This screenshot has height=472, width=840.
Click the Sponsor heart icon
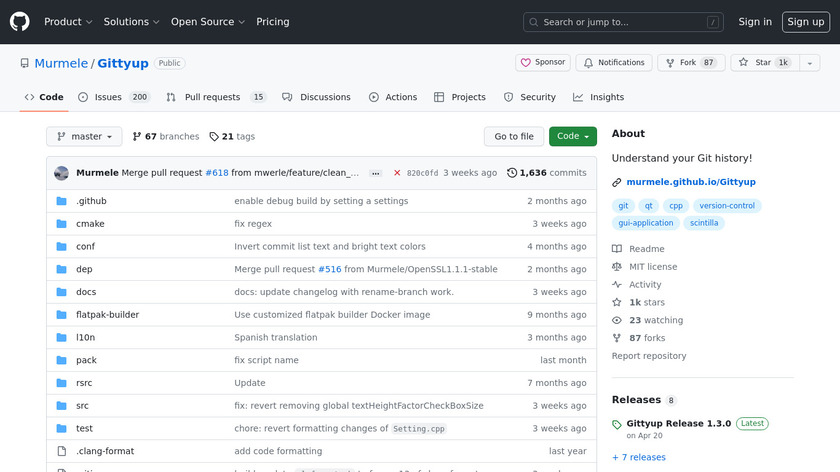(526, 63)
